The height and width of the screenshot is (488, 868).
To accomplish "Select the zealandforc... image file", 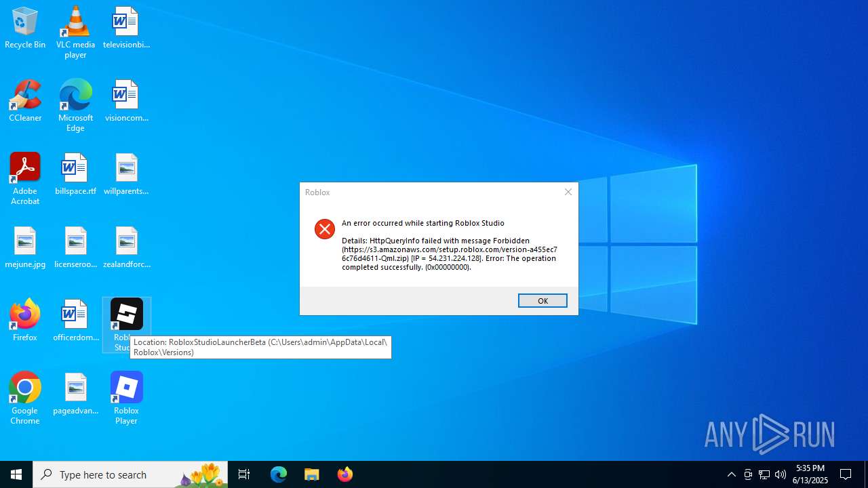I will 126,247.
